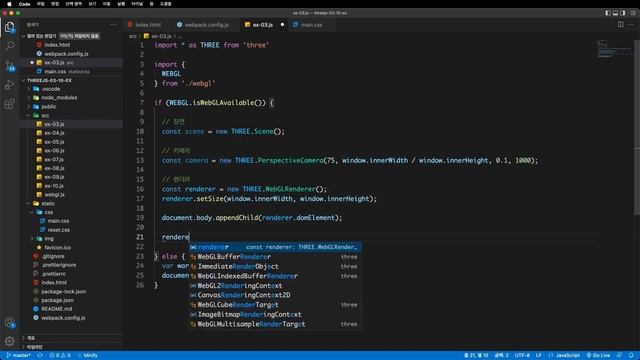Change UTF-8 encoding in status bar
Image resolution: width=640 pixels, height=360 pixels.
point(522,356)
